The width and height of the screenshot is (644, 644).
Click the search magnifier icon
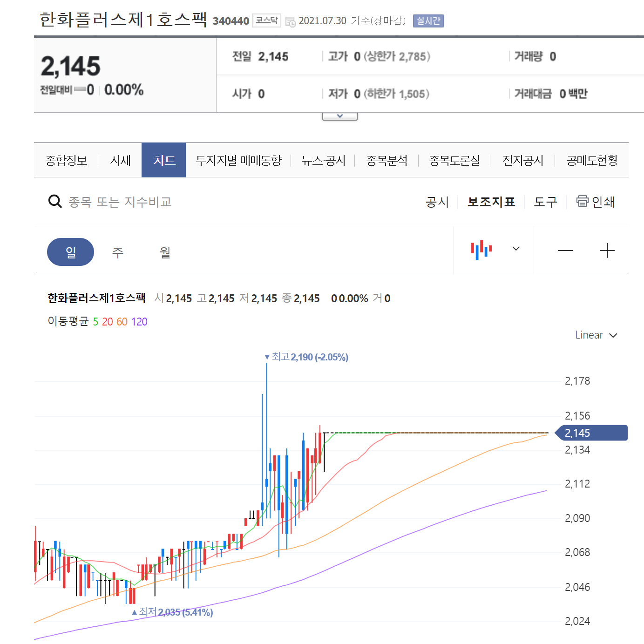(55, 201)
